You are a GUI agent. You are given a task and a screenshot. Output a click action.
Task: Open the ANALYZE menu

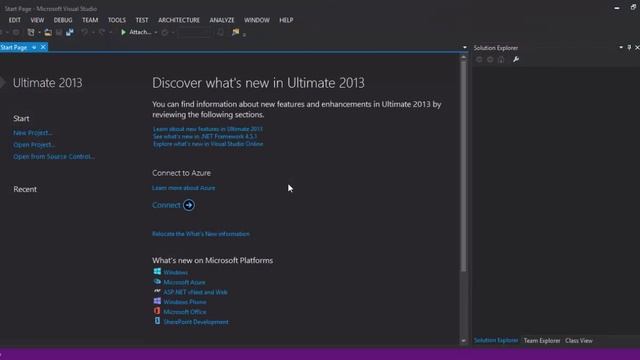[x=222, y=20]
